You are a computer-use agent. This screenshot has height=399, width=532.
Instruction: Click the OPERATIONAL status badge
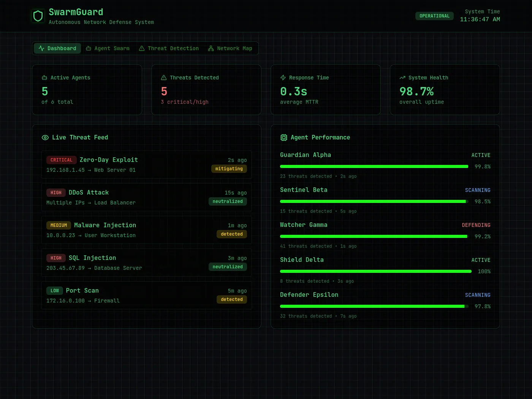[434, 16]
